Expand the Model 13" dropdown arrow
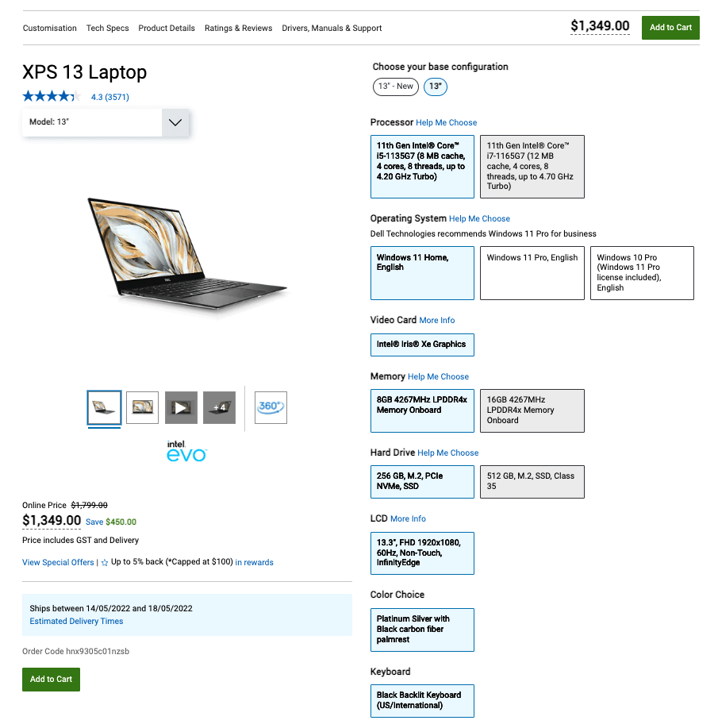 (175, 122)
